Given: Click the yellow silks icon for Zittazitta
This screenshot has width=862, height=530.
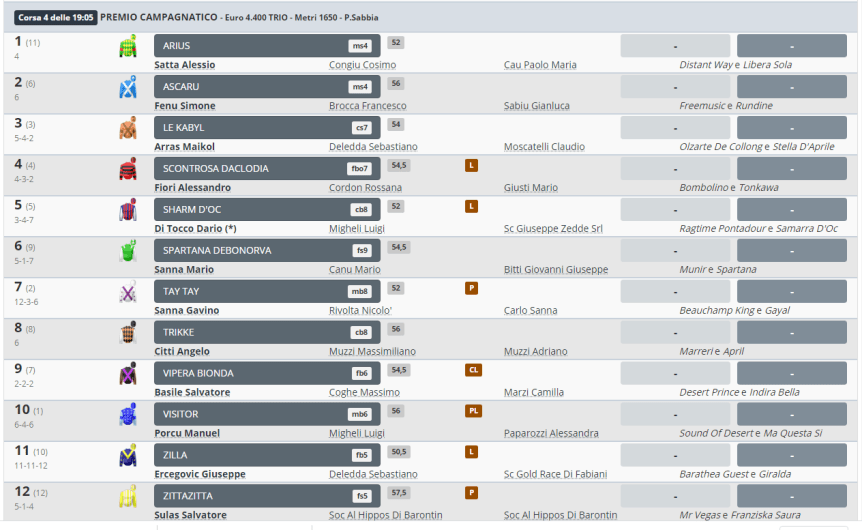Looking at the screenshot, I should (x=128, y=497).
